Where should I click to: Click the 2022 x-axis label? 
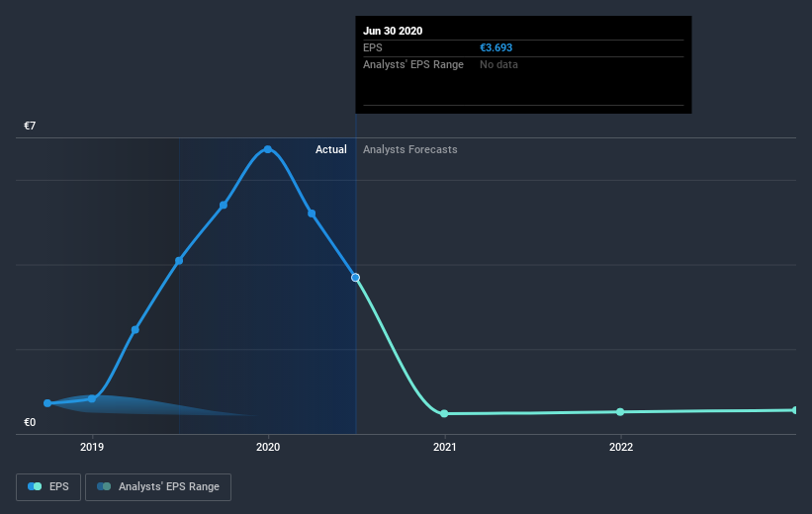coord(621,447)
